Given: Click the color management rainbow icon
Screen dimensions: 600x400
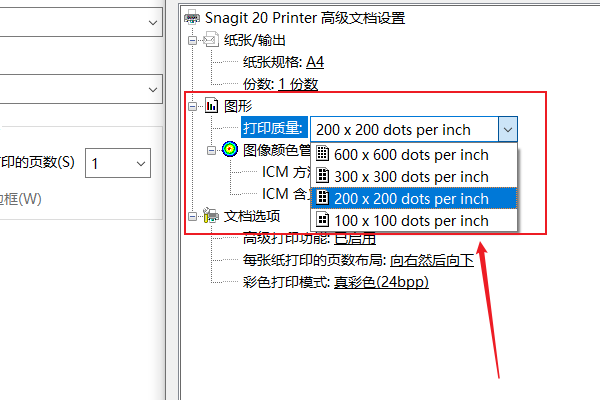Looking at the screenshot, I should 230,149.
